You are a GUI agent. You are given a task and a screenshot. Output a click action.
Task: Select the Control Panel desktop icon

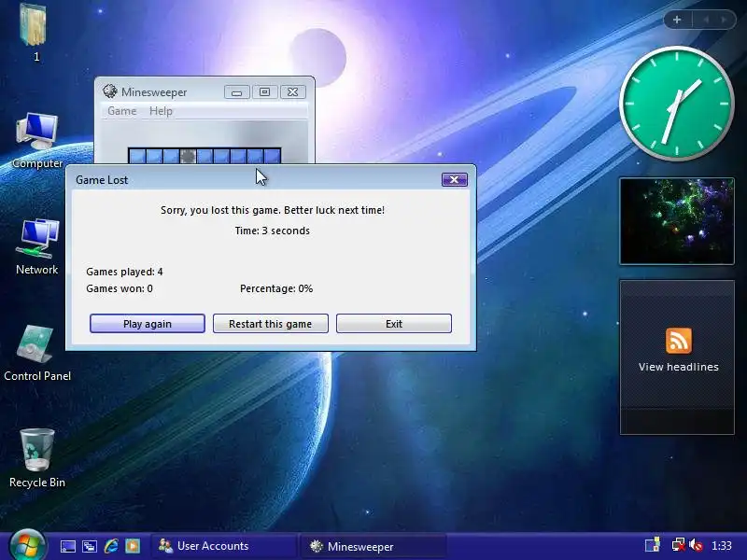pyautogui.click(x=36, y=353)
